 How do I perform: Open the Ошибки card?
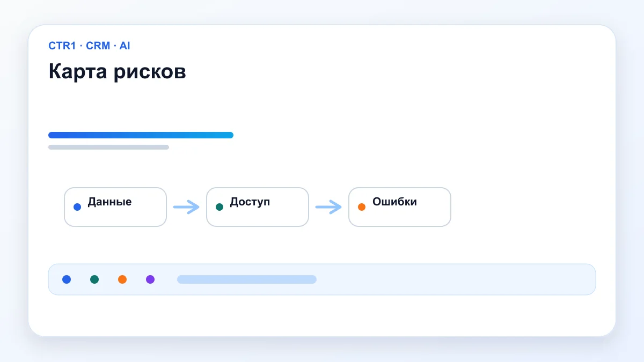[400, 207]
